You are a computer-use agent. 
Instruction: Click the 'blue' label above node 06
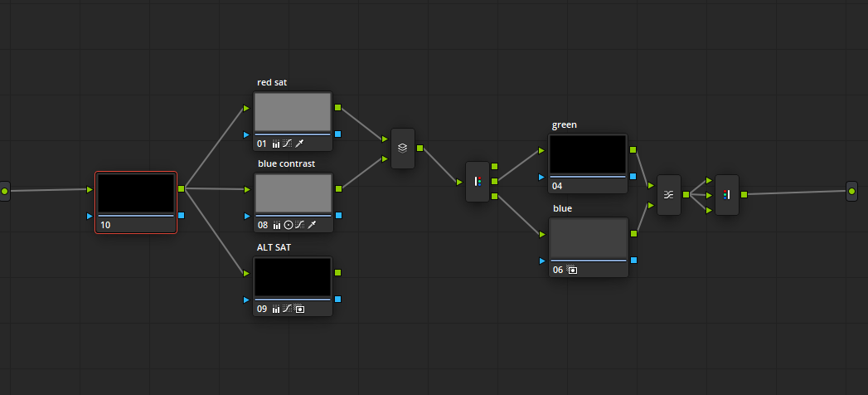[562, 209]
